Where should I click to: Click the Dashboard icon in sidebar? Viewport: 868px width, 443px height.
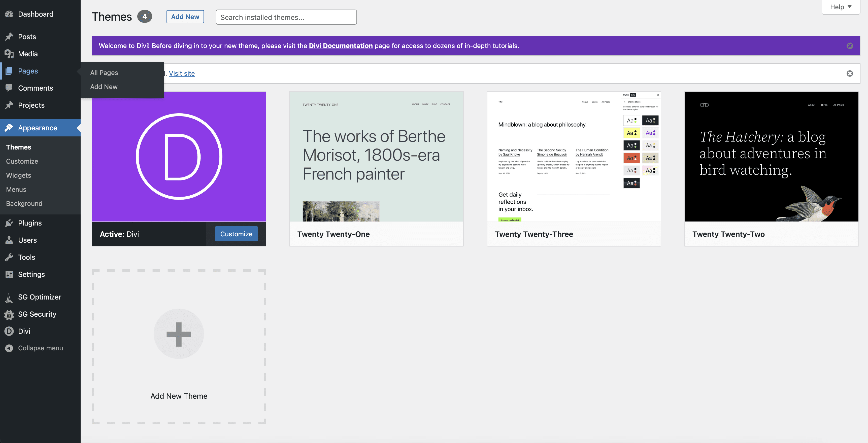(9, 14)
